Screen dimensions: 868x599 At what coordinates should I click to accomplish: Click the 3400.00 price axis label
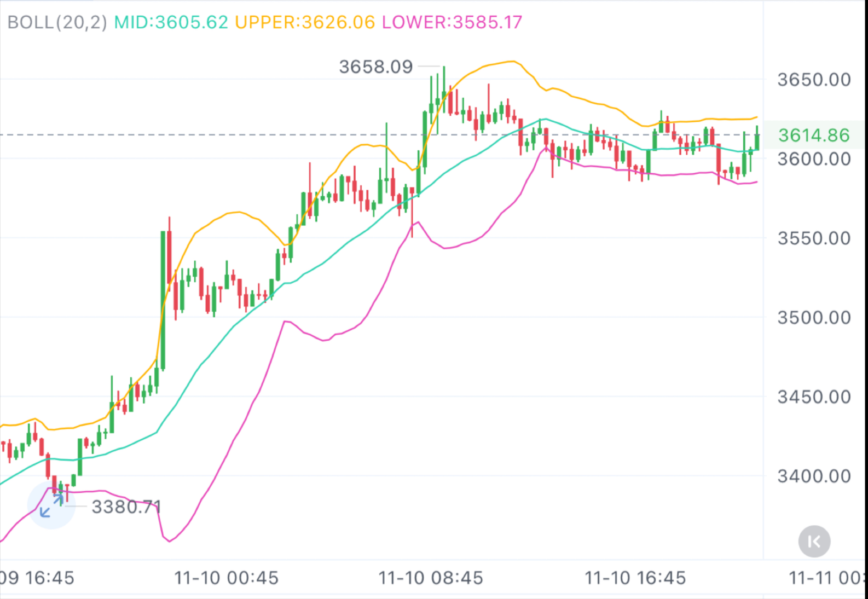(x=814, y=476)
